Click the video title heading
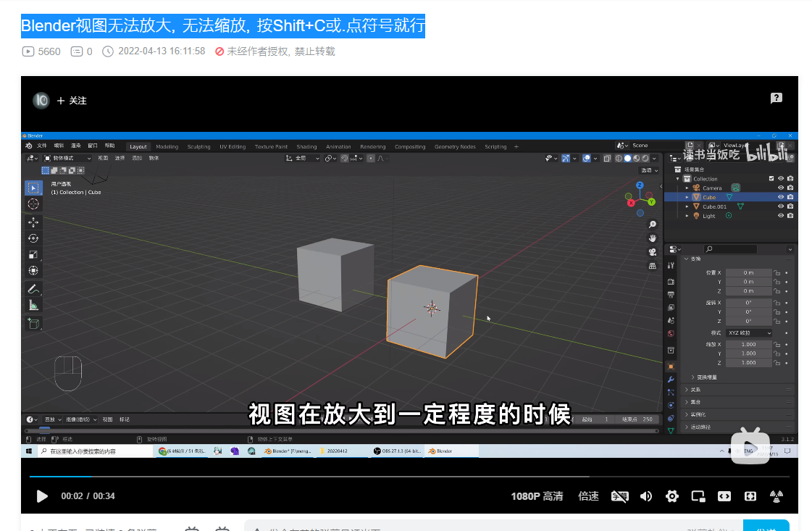The width and height of the screenshot is (812, 531). [223, 25]
